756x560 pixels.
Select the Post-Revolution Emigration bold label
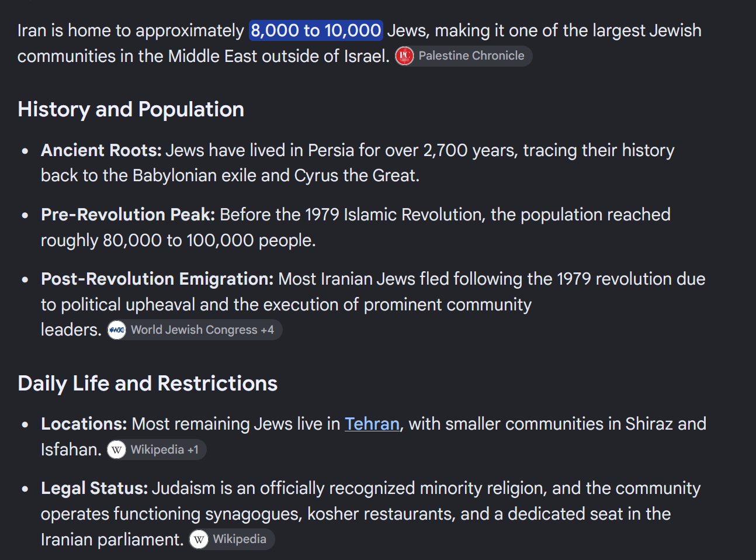(x=157, y=279)
